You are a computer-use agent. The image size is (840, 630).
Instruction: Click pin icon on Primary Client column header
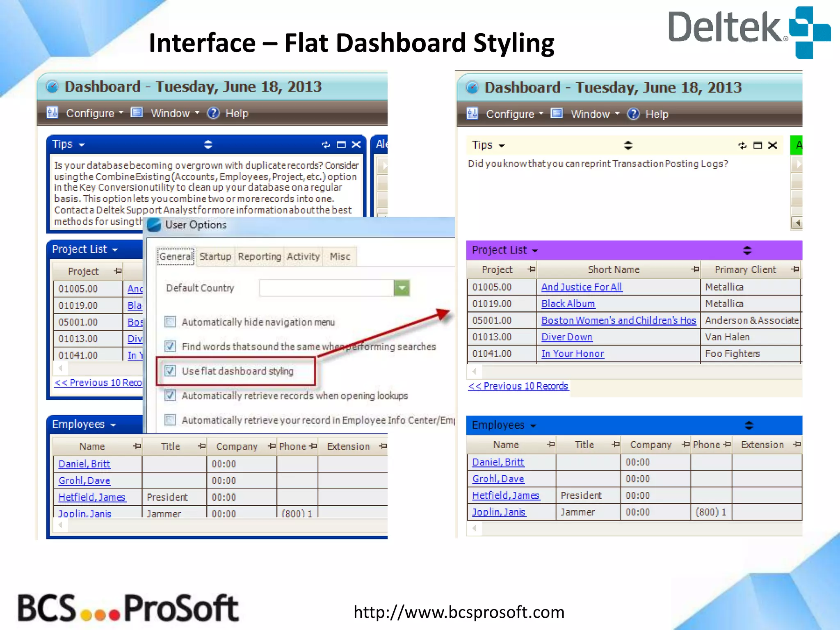click(795, 269)
